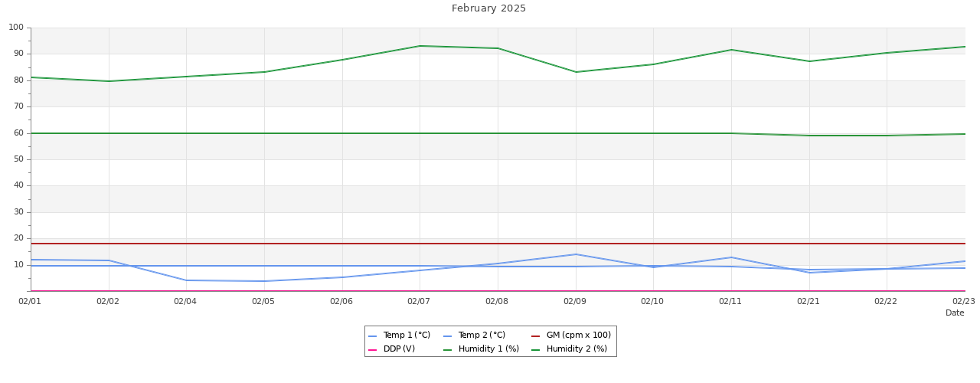Click the 02/05 date label on x-axis
Image resolution: width=980 pixels, height=383 pixels.
coord(263,302)
